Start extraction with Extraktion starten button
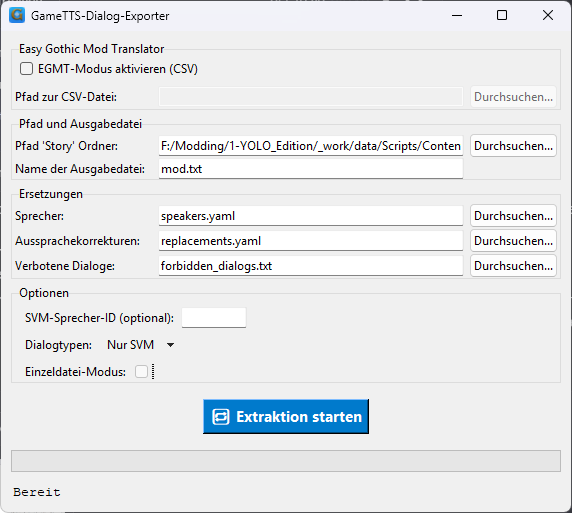 point(286,417)
